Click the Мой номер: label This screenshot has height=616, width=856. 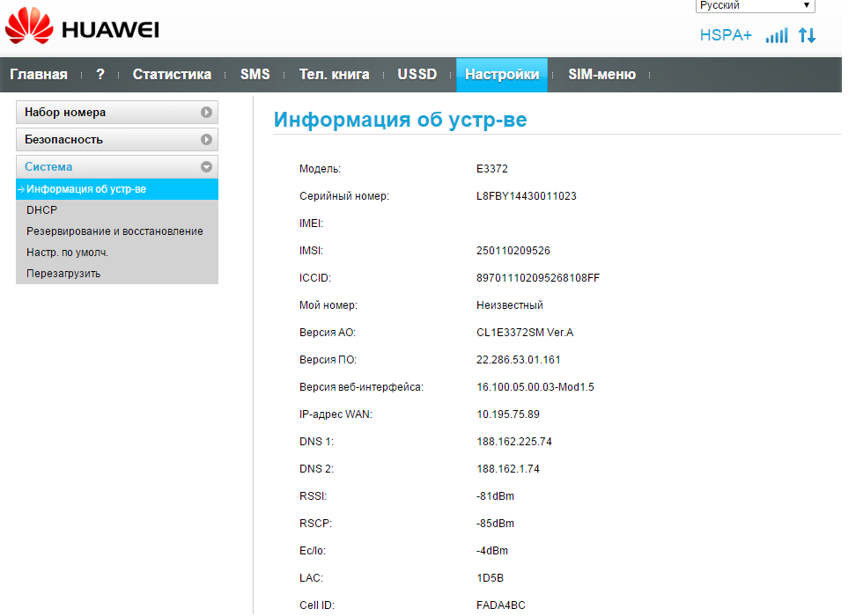[x=328, y=305]
